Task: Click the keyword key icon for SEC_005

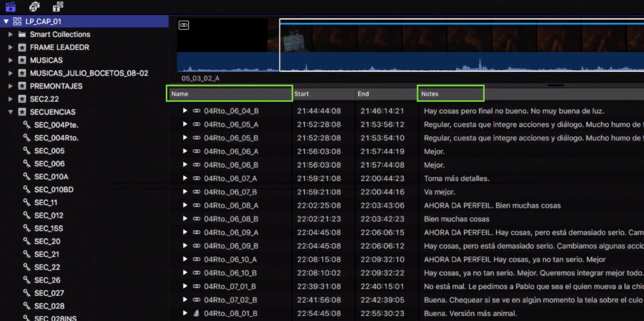Action: pos(26,150)
